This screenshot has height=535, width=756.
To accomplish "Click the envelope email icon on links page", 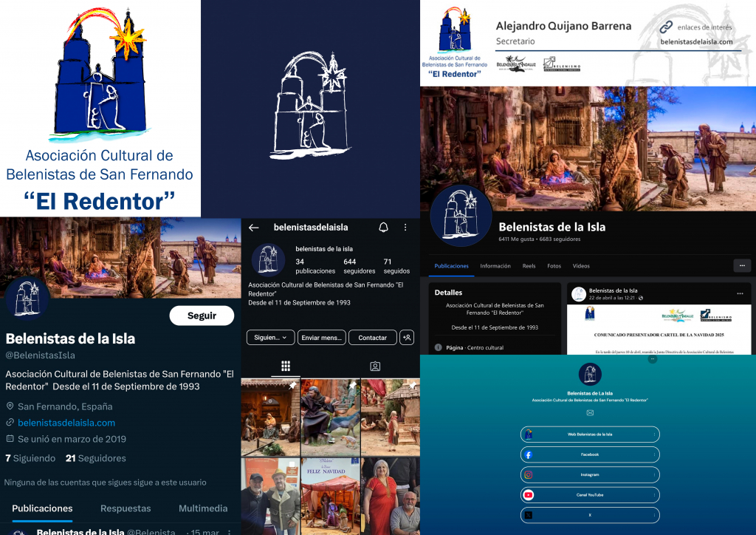I will point(590,412).
